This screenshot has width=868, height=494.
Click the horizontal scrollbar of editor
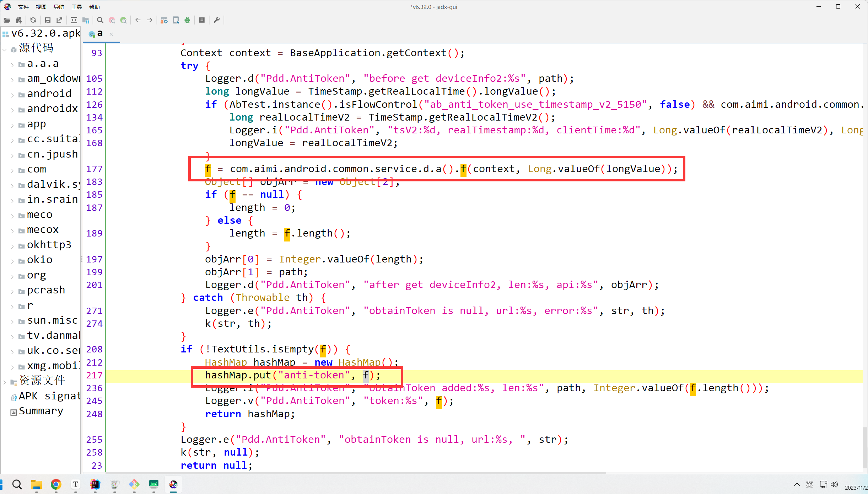[355, 473]
